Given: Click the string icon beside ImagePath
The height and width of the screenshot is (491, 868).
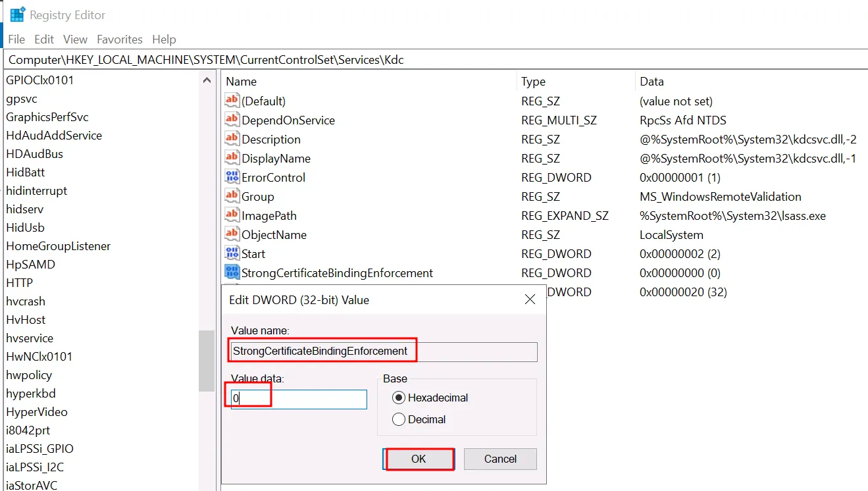Looking at the screenshot, I should pyautogui.click(x=233, y=215).
